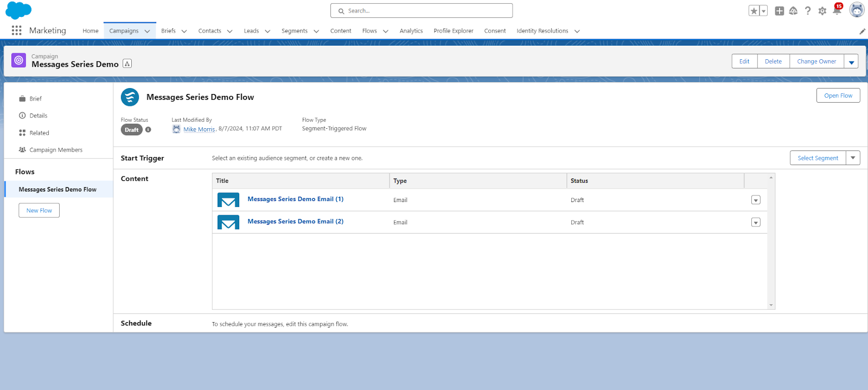
Task: Expand the Identity Resolutions chevron
Action: 577,32
